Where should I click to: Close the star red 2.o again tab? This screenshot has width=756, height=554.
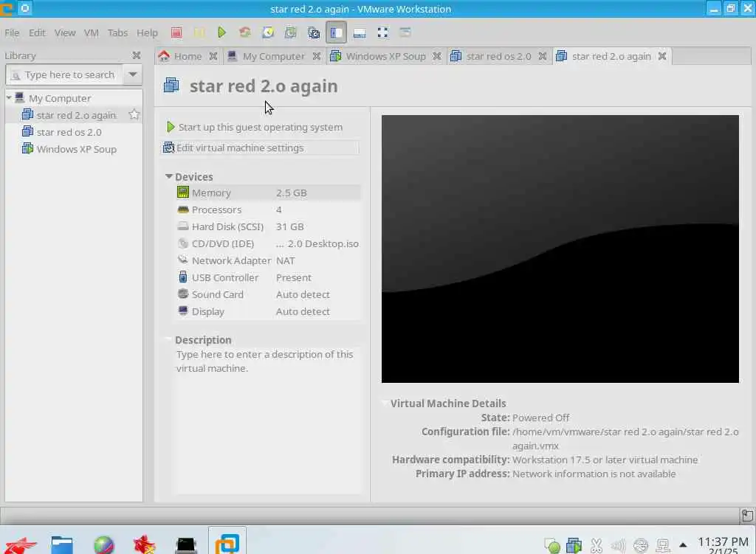(662, 56)
